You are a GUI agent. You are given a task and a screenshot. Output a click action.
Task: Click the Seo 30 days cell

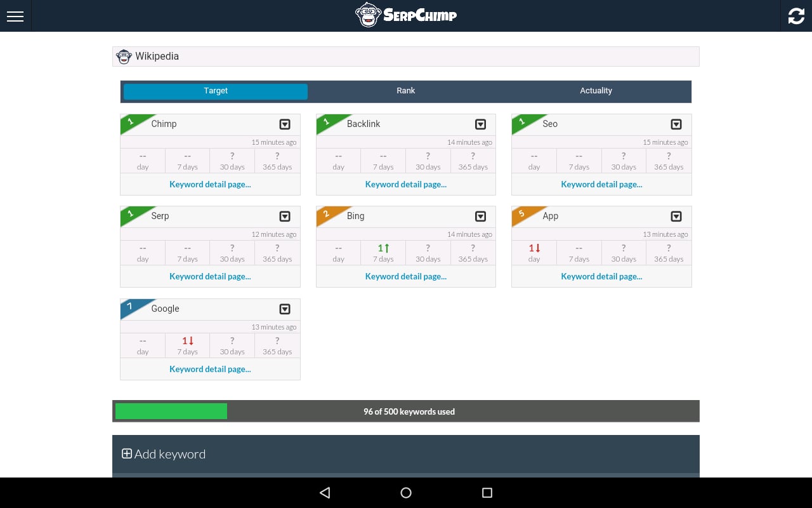click(x=624, y=161)
